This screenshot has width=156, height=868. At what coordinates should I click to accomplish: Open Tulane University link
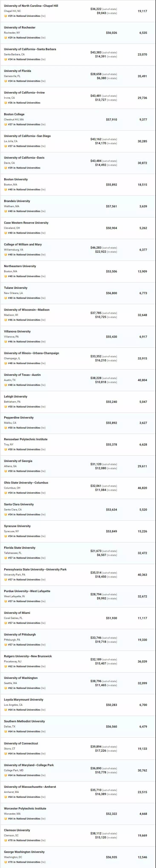(16, 288)
